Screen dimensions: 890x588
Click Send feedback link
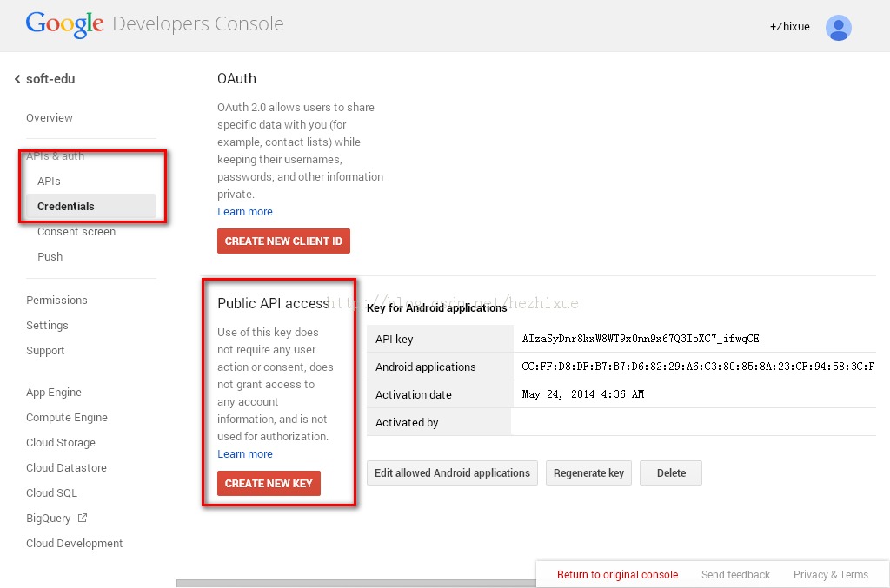[x=735, y=574]
